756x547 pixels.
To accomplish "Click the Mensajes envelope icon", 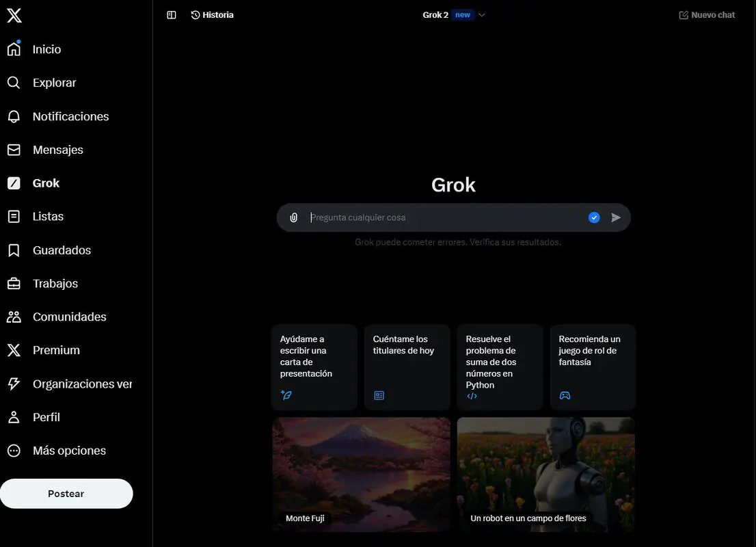I will pos(14,150).
